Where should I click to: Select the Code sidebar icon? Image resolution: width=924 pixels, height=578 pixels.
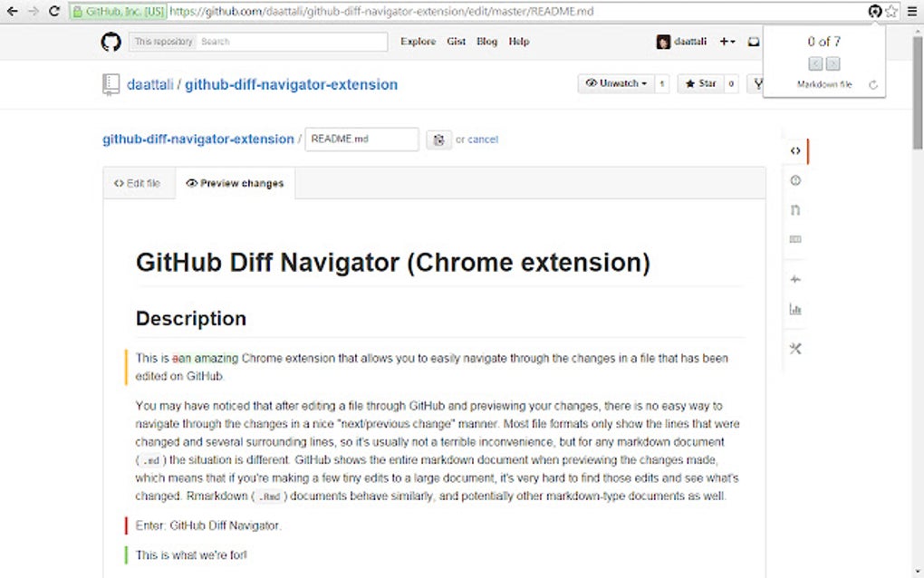[x=794, y=150]
